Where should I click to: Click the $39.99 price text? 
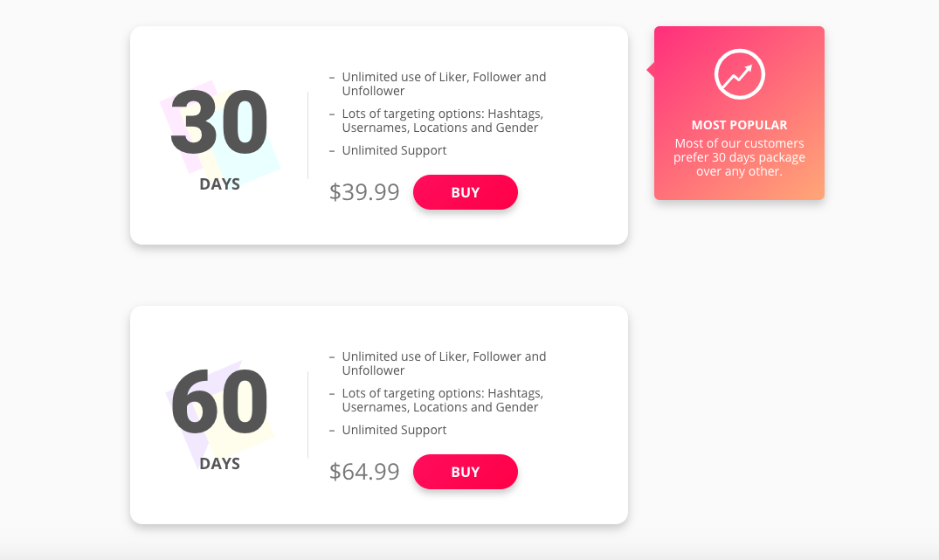point(364,191)
